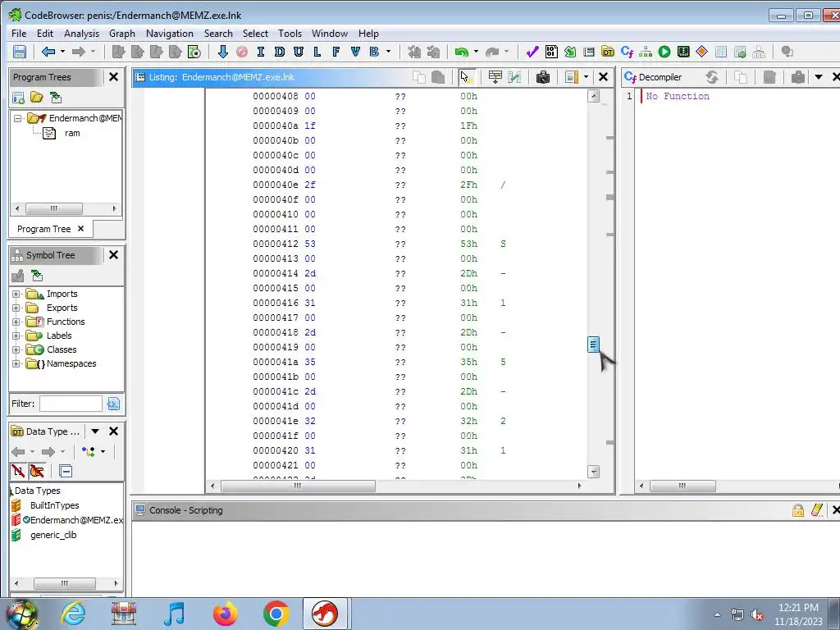This screenshot has width=840, height=630.
Task: Take listing snapshot with camera icon
Action: (x=543, y=77)
